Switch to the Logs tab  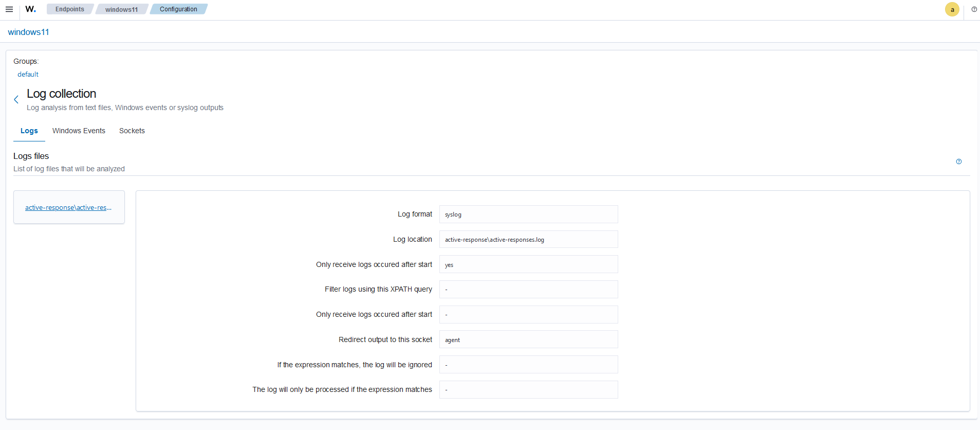click(x=29, y=131)
